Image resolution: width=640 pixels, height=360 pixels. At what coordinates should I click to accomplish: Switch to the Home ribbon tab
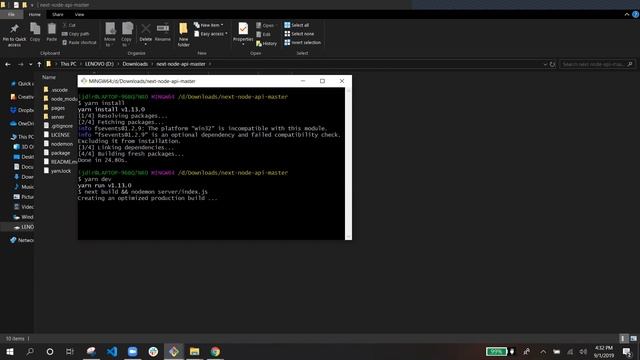(x=34, y=14)
